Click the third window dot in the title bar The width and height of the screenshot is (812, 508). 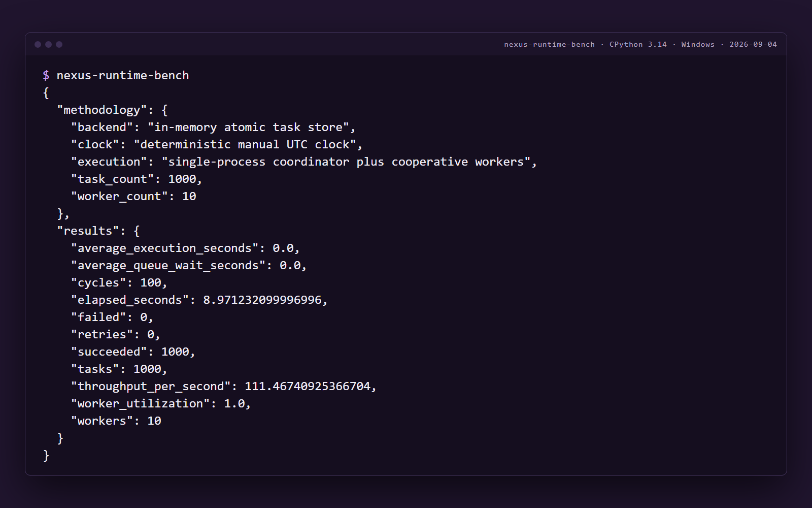tap(59, 45)
